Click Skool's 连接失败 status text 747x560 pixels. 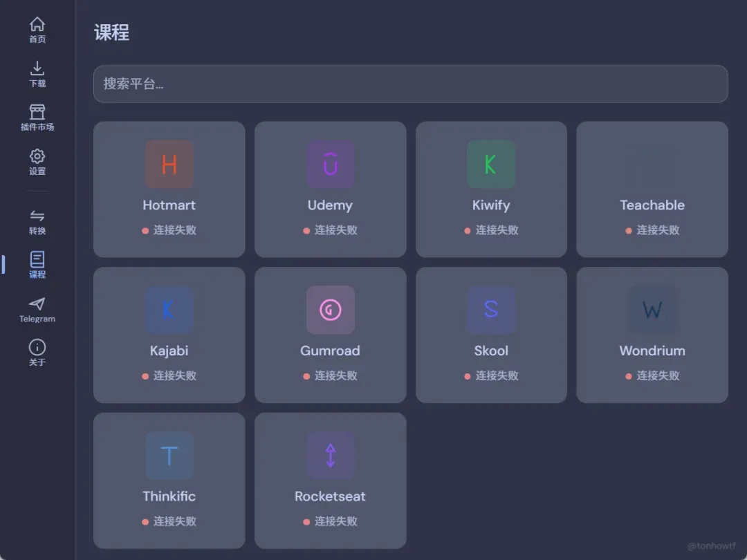tap(497, 375)
